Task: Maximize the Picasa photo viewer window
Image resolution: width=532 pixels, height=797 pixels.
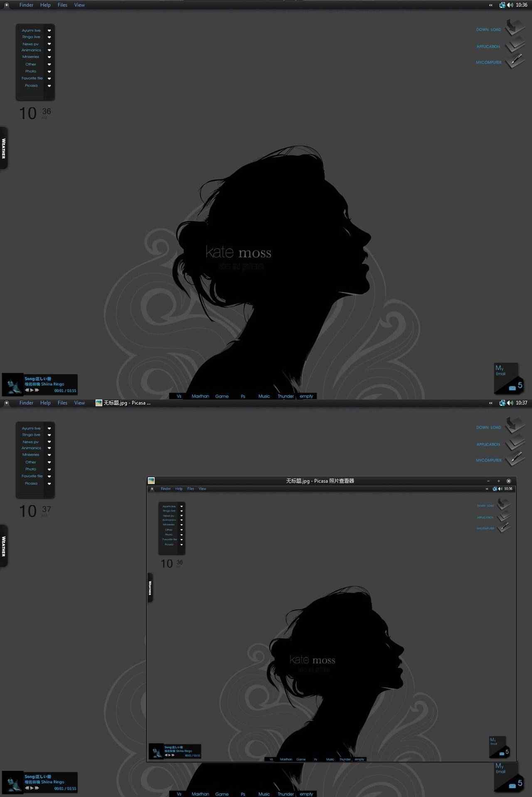Action: coord(499,481)
